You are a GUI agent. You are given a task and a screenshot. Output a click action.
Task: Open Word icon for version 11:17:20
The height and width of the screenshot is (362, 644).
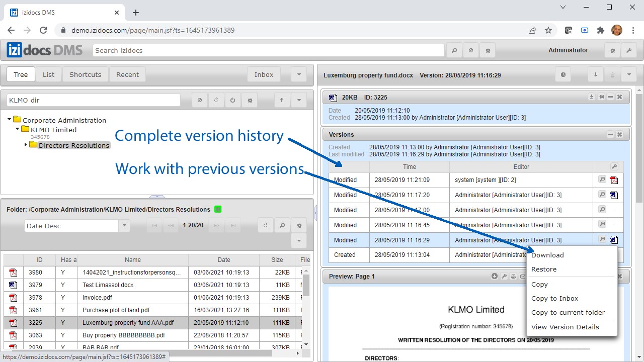tap(614, 195)
